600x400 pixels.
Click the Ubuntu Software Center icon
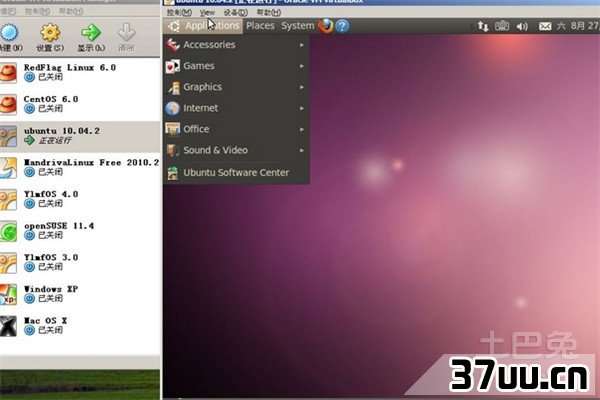click(x=173, y=173)
